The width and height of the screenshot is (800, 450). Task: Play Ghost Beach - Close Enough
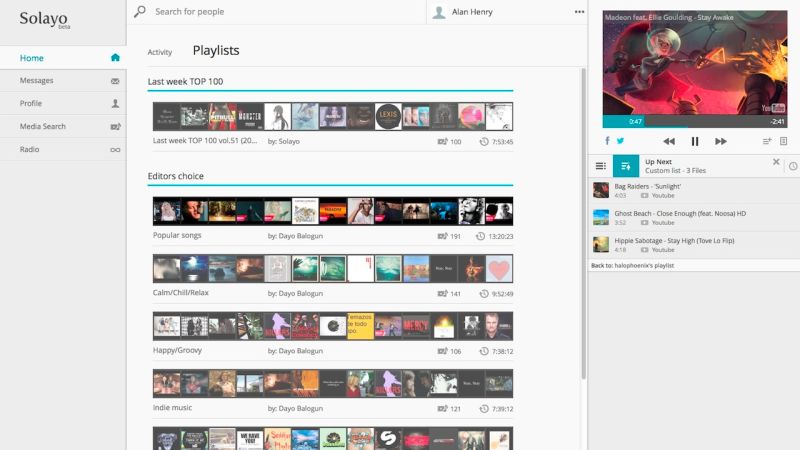click(694, 218)
